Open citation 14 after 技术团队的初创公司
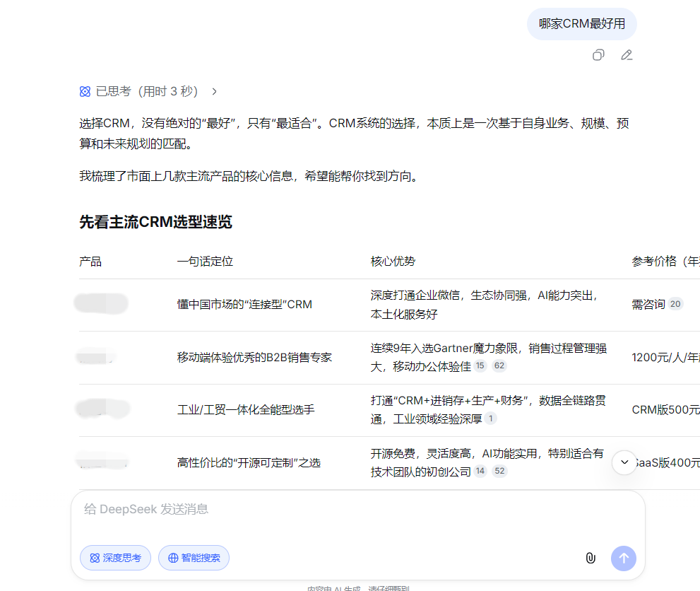 click(480, 472)
